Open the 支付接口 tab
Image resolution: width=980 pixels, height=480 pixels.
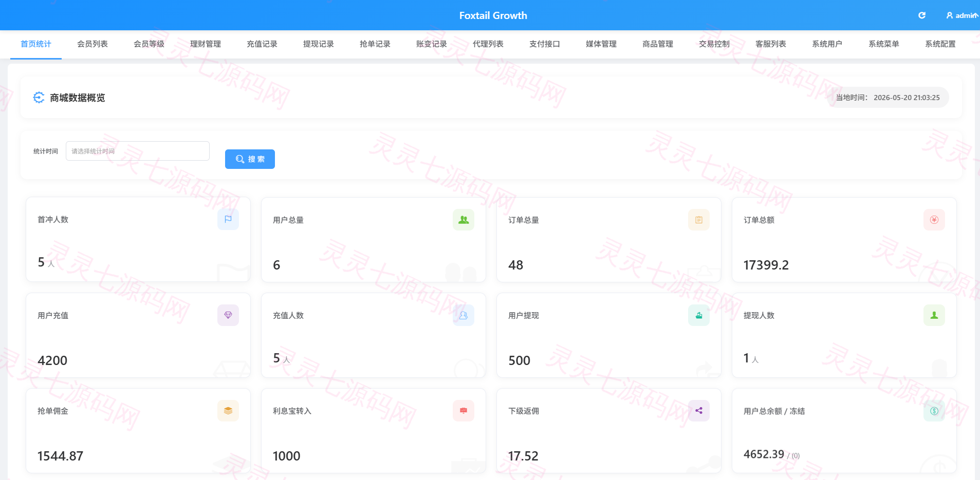(x=545, y=44)
